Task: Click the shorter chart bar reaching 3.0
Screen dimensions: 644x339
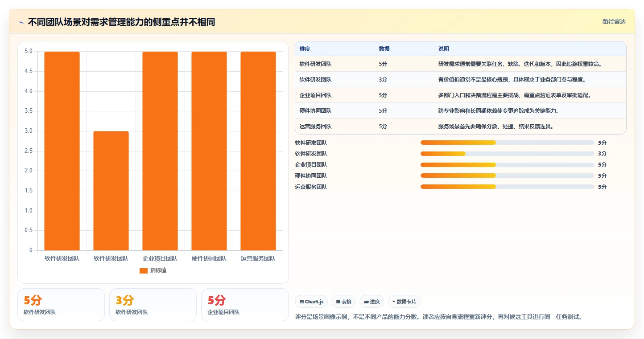Action: tap(111, 191)
